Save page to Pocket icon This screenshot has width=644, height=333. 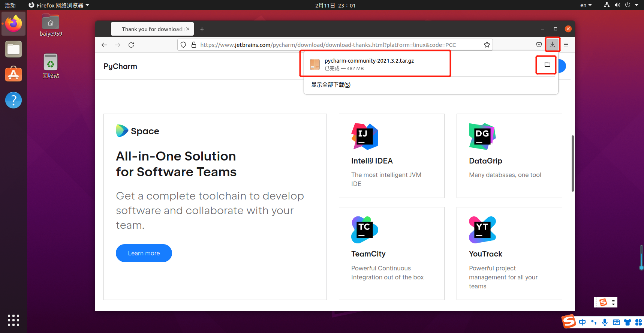click(x=539, y=45)
